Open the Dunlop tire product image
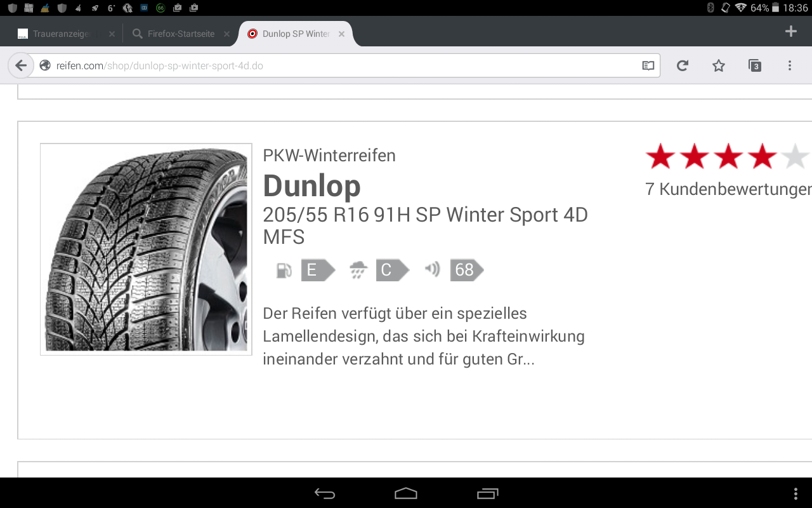Viewport: 812px width, 508px height. [x=146, y=249]
